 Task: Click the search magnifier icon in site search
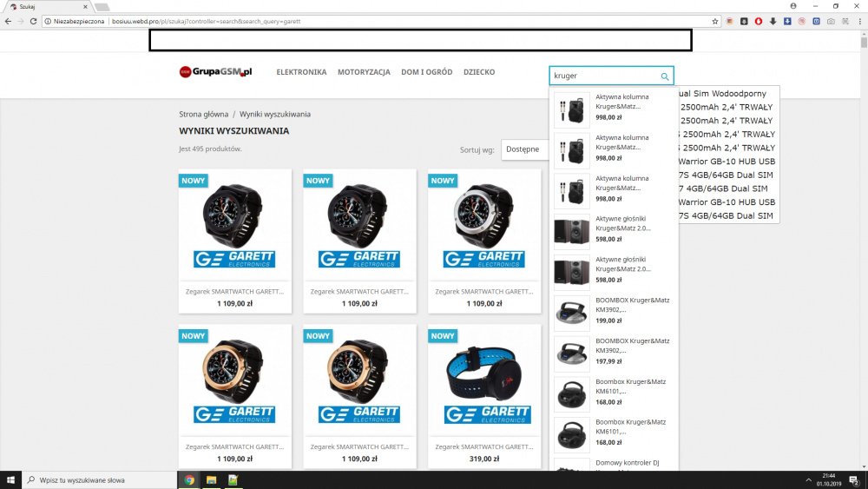665,76
